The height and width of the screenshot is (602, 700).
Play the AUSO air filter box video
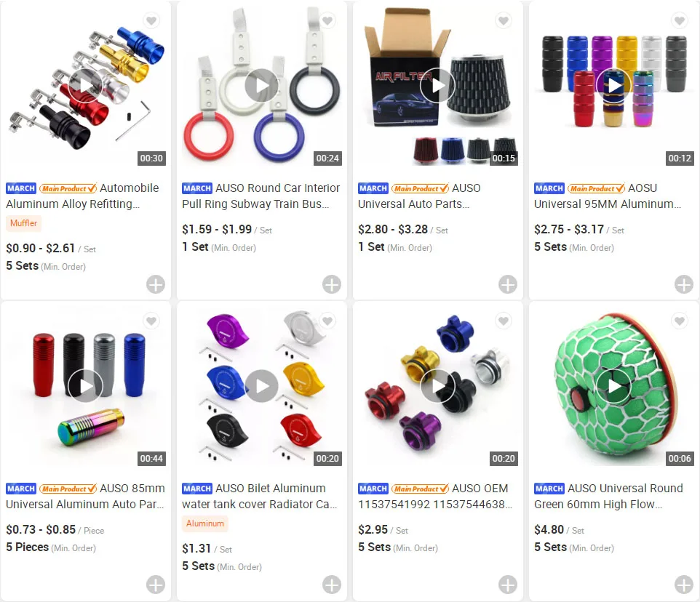[437, 86]
